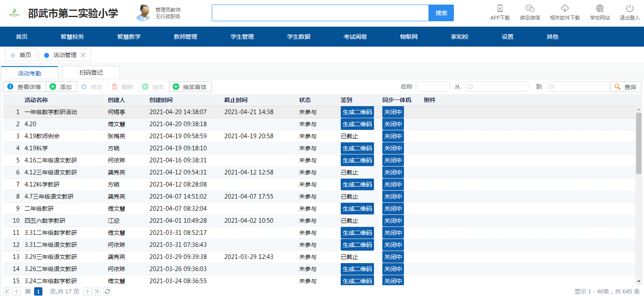Toggle 关闭中 sync for 3.29三年级语文教研
The image size is (644, 296).
tap(393, 257)
